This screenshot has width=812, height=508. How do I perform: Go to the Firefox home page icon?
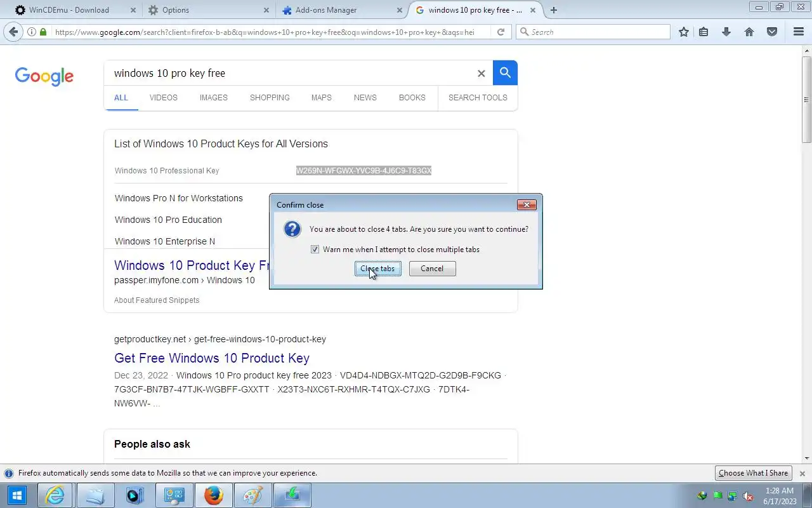click(749, 32)
